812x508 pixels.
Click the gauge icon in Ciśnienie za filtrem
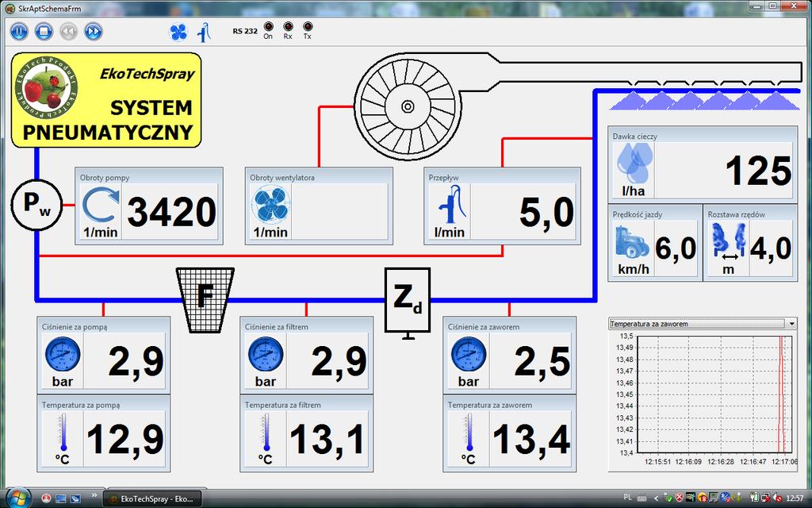click(x=266, y=355)
